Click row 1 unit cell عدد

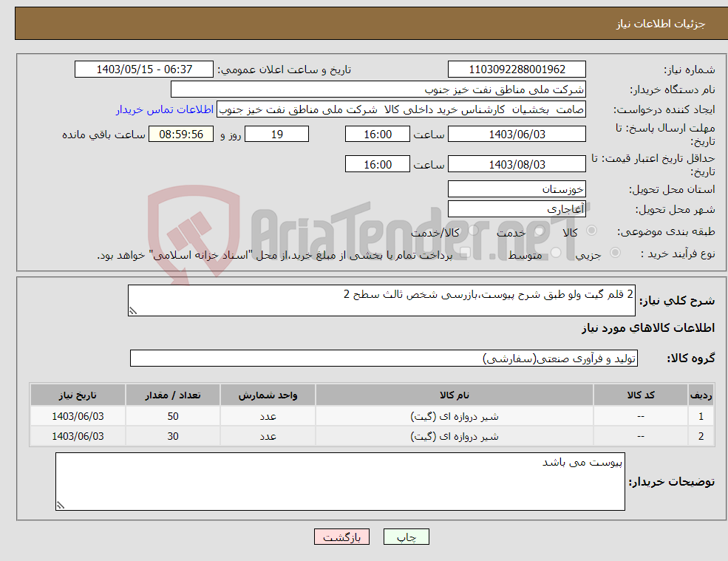(x=268, y=416)
